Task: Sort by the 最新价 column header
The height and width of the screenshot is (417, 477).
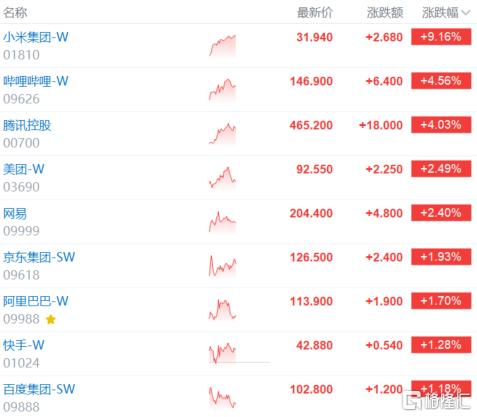Action: pos(315,13)
